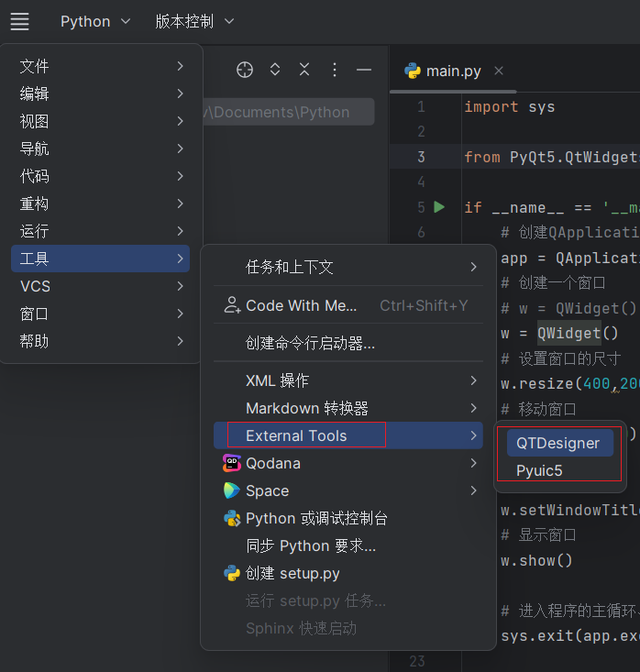Open the 代码 menu
Viewport: 640px width, 672px height.
coord(100,176)
